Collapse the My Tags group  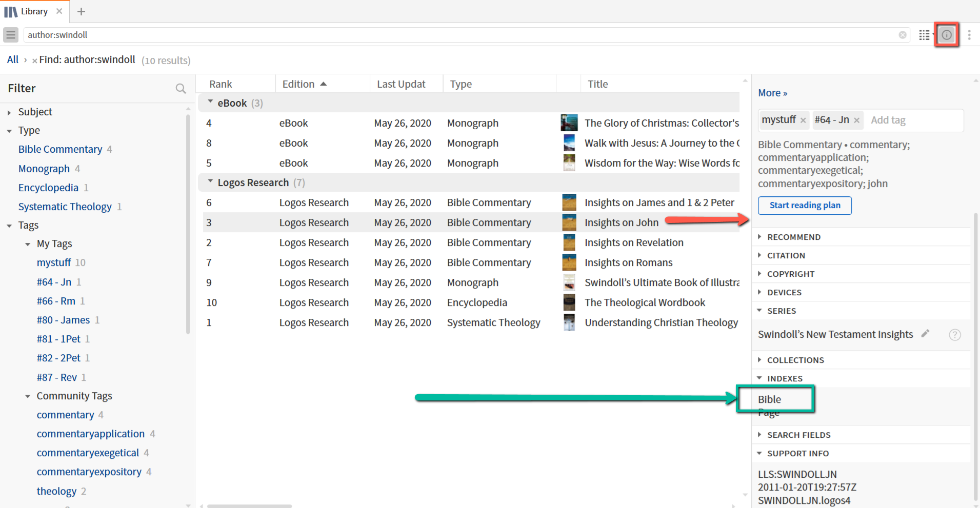[28, 245]
